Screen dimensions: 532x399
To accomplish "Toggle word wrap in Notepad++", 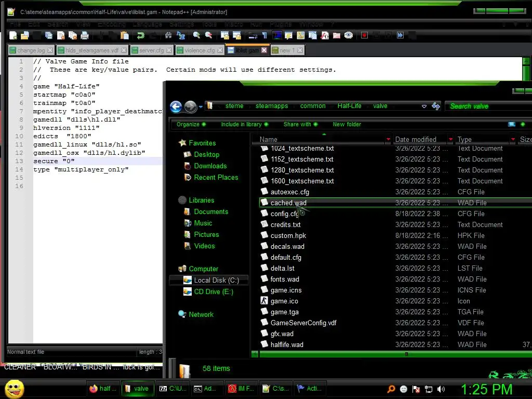I will pyautogui.click(x=253, y=35).
